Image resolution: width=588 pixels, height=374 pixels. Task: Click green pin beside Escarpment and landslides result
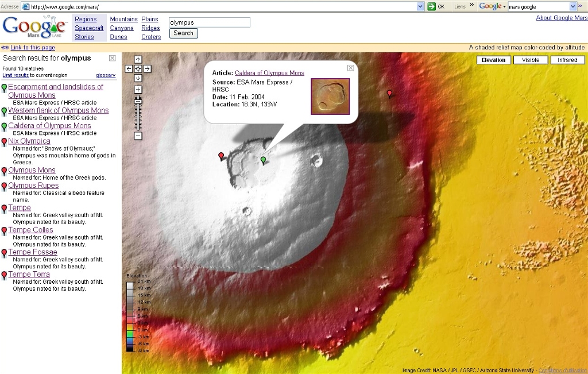(x=4, y=88)
